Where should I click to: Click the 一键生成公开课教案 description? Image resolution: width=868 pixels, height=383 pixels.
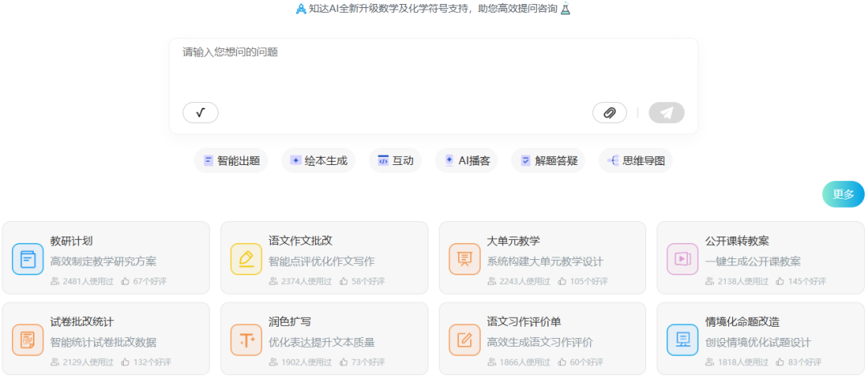click(753, 261)
